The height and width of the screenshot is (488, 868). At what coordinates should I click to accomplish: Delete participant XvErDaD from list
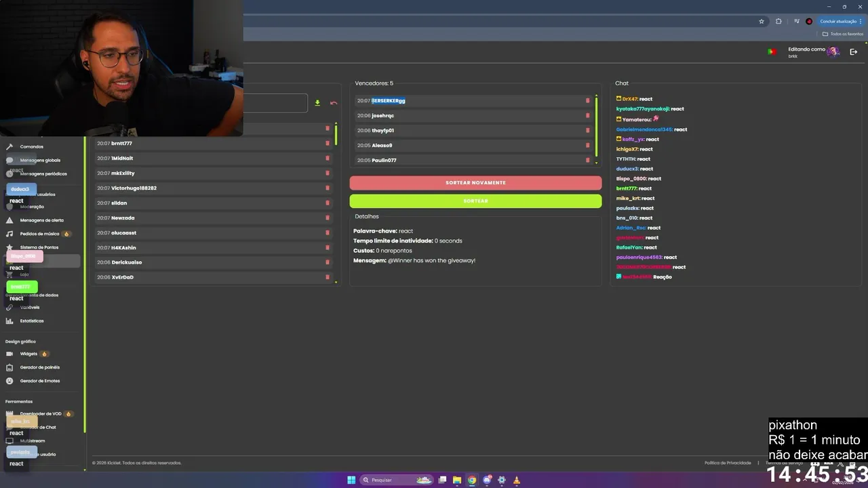coord(328,277)
